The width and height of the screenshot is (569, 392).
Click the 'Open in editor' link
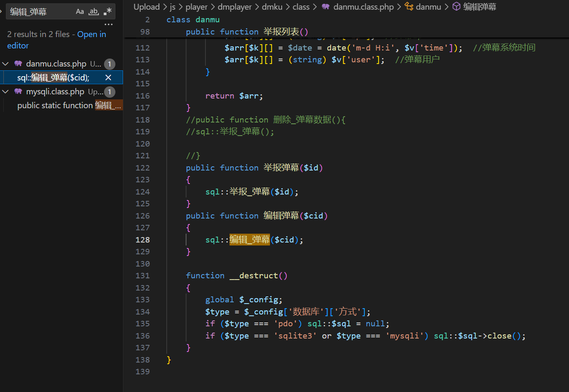click(x=91, y=35)
